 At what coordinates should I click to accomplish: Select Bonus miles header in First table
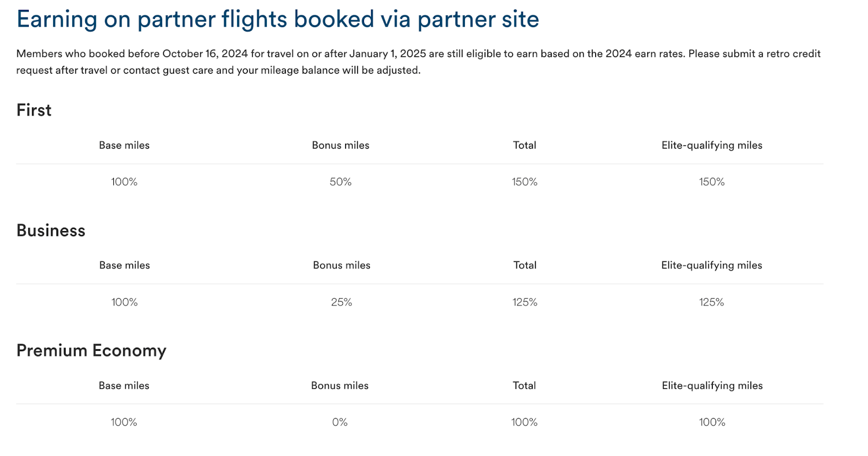click(340, 145)
